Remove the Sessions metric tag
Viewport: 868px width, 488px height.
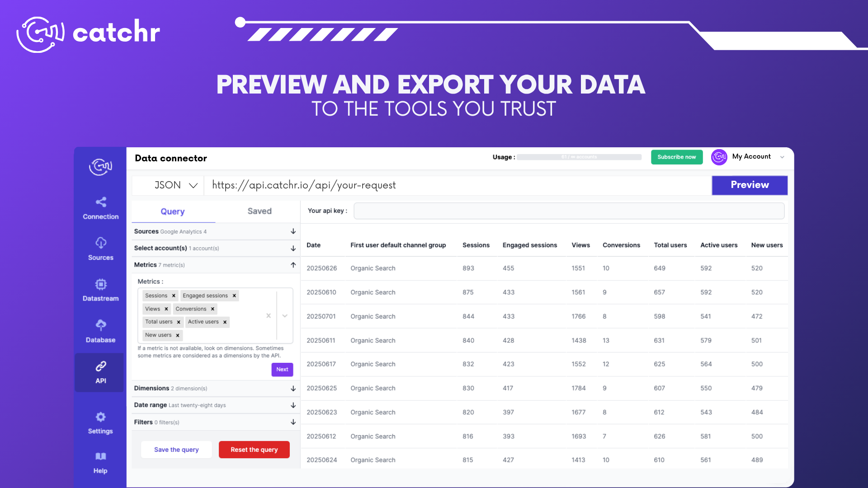pos(174,296)
